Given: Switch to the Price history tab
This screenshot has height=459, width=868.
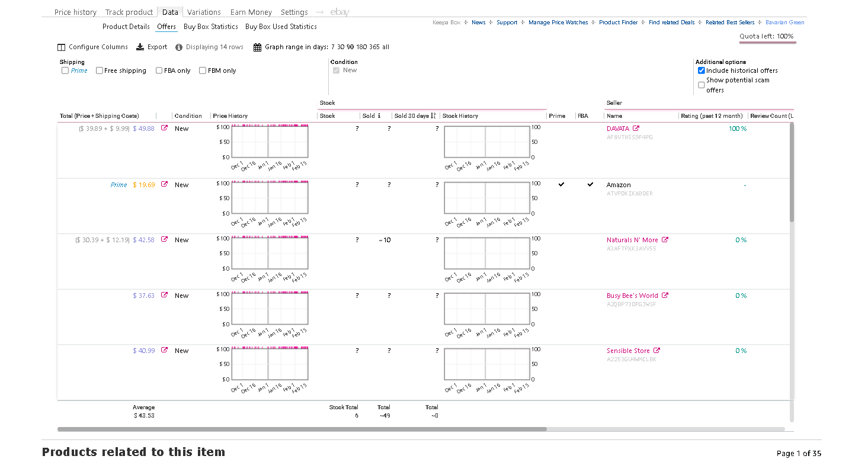Looking at the screenshot, I should click(75, 12).
